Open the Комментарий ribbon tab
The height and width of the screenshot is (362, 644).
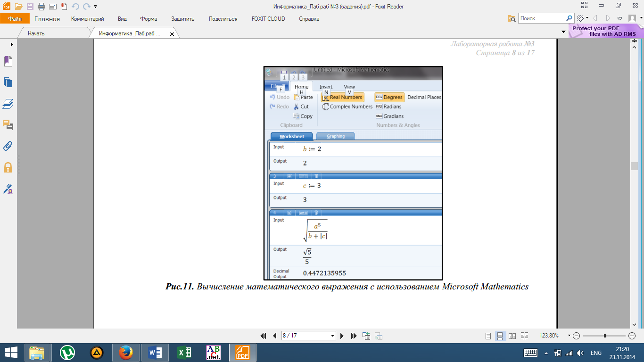[x=87, y=19]
